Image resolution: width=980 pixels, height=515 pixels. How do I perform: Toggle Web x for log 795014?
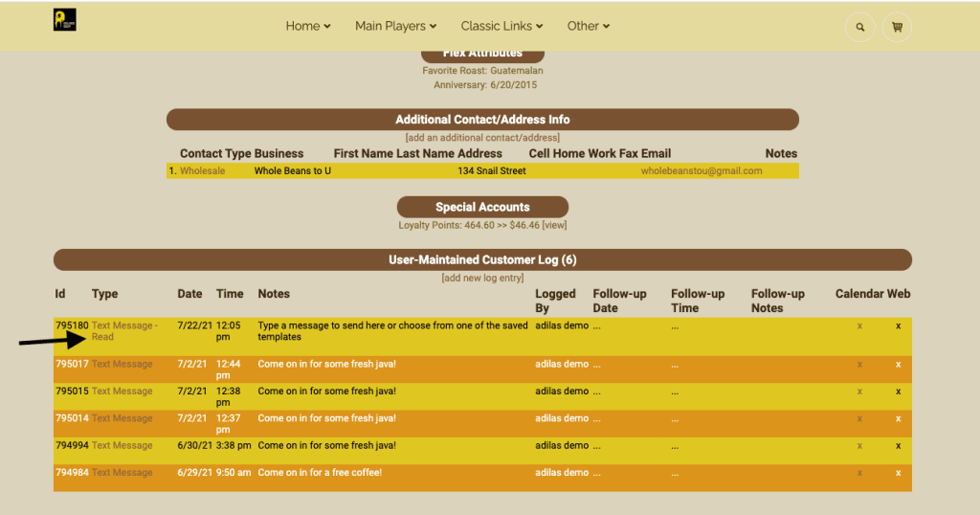(898, 418)
